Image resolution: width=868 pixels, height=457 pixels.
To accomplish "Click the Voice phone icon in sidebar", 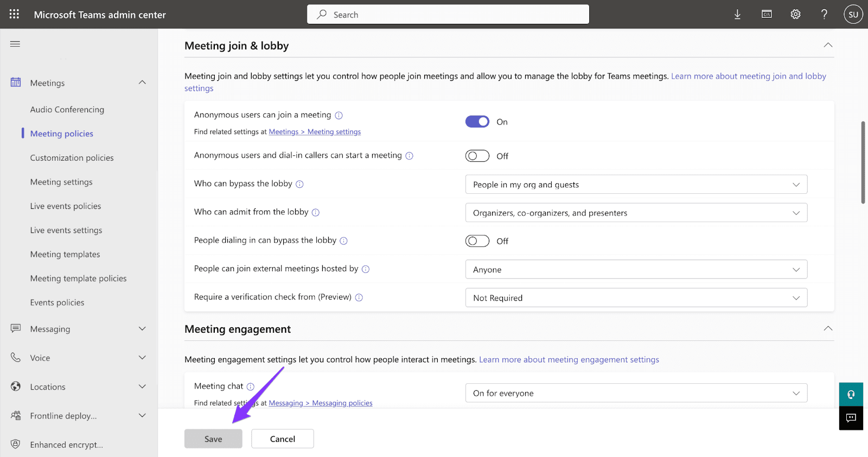I will [16, 357].
